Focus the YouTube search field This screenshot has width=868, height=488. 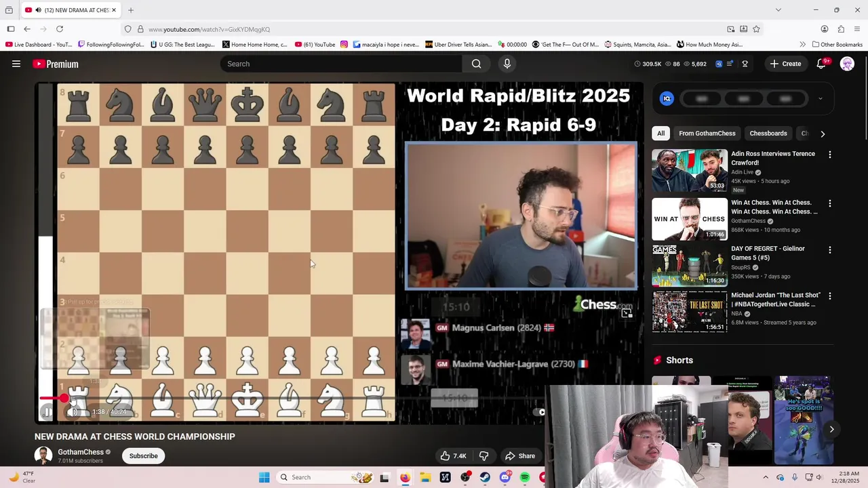point(341,64)
